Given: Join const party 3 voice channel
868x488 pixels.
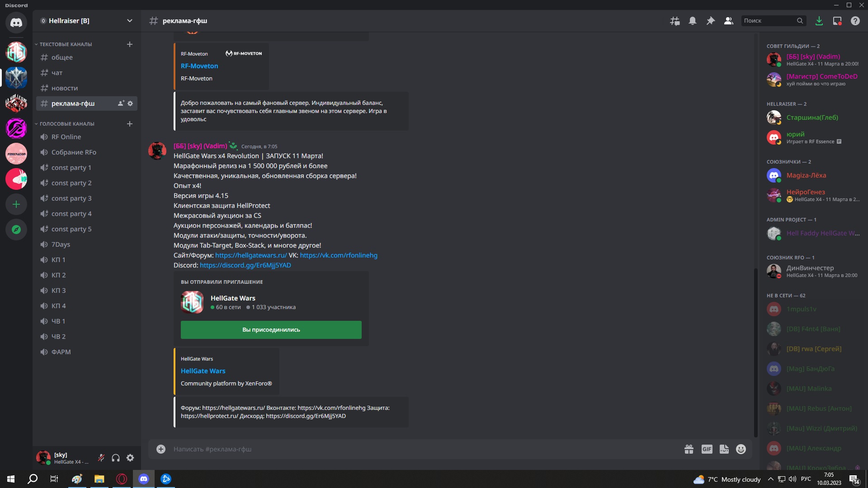Looking at the screenshot, I should coord(87,198).
